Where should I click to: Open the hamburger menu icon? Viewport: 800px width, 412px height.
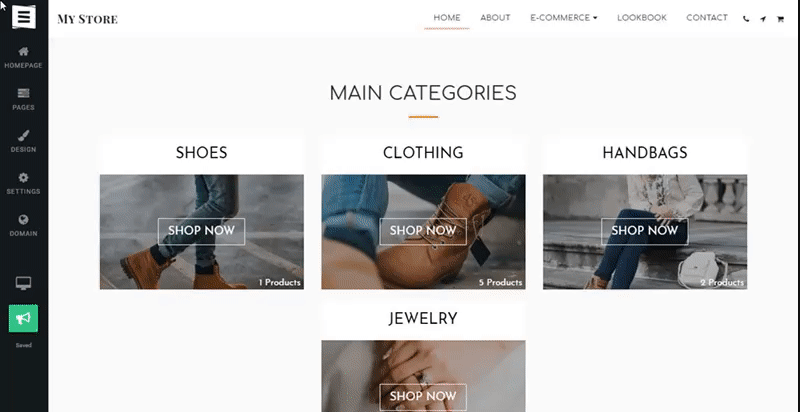23,17
